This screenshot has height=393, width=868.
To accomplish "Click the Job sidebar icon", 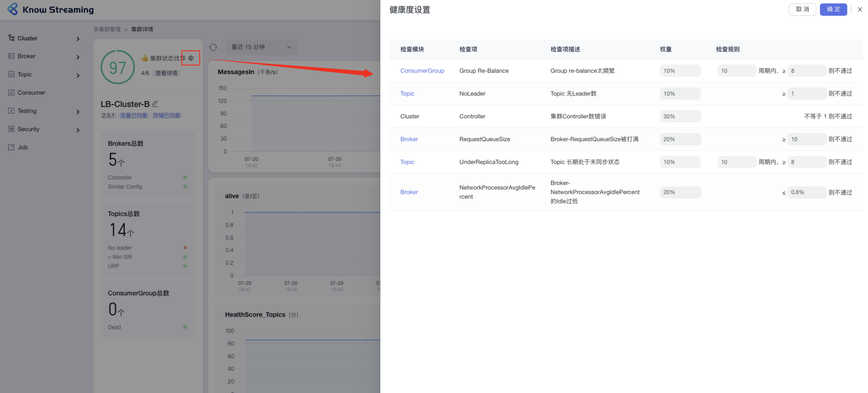I will (x=11, y=147).
